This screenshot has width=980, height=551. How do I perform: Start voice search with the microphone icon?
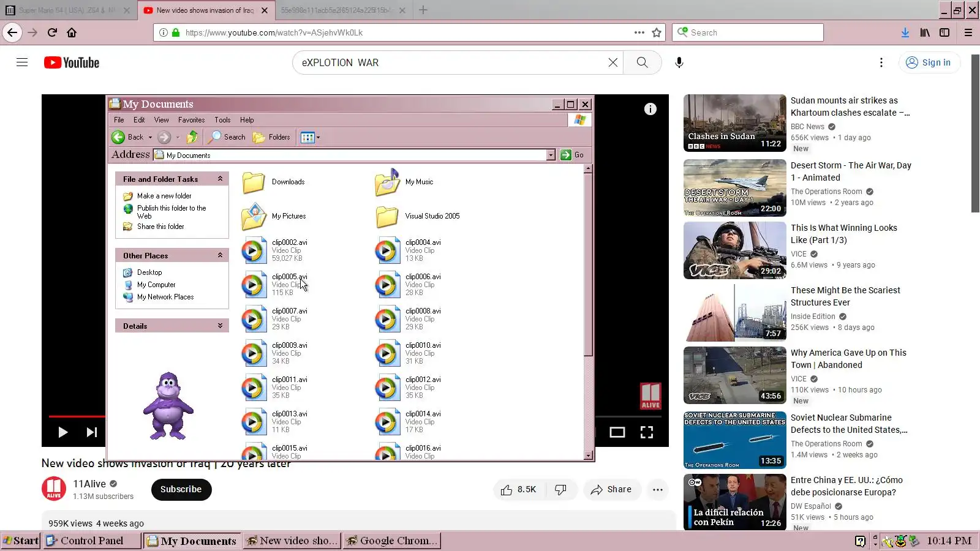679,62
